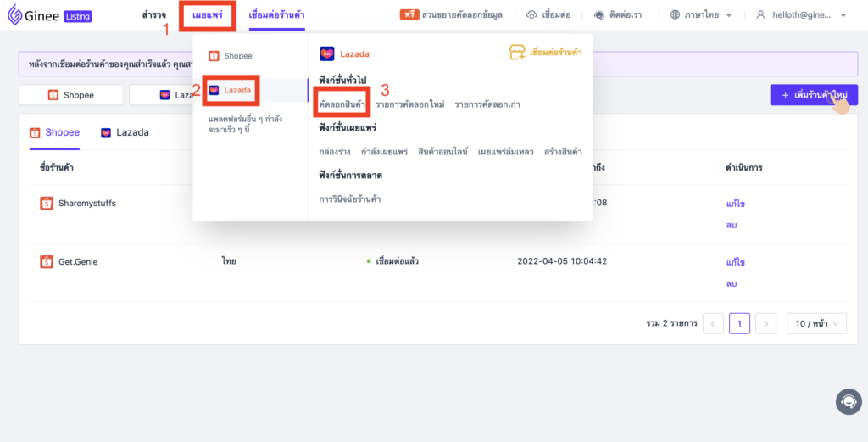Click the Lazada heart logo in dropdown header
Viewport: 868px width, 442px height.
(x=326, y=53)
